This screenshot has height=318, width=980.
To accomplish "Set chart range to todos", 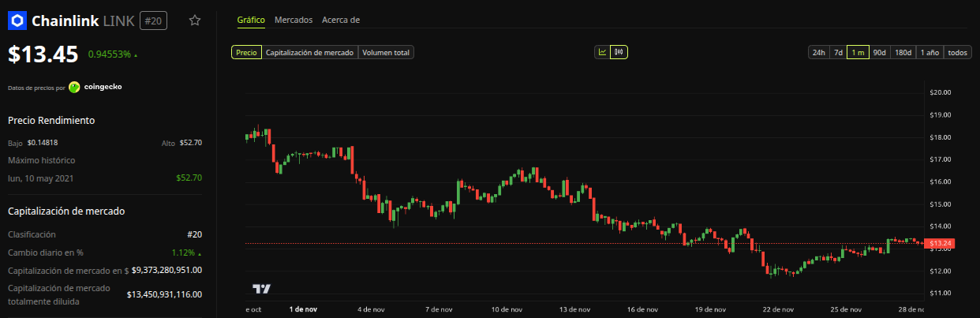I will pos(957,53).
